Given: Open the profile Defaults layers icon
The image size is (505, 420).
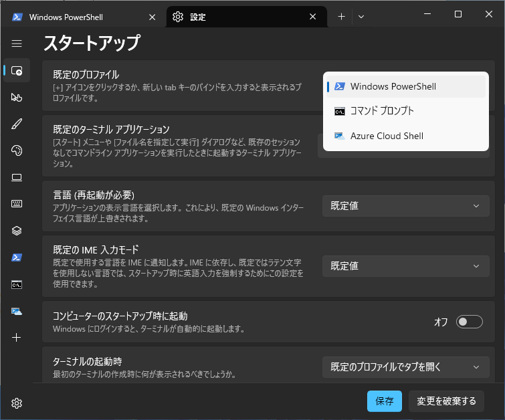Looking at the screenshot, I should (x=17, y=231).
